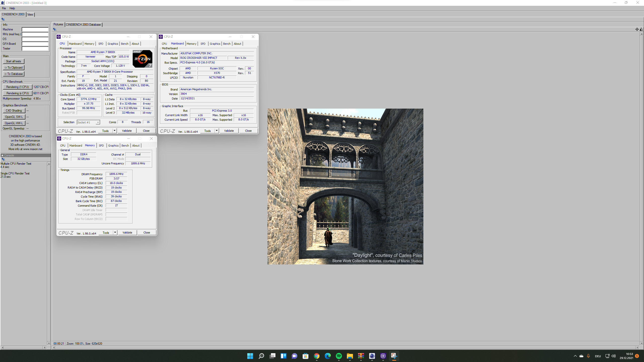Click the Console panel scroll-down arrow
The image size is (644, 362).
point(49,343)
